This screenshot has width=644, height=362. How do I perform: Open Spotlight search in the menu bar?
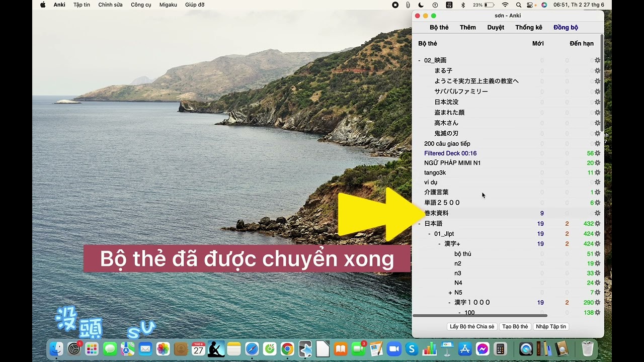coord(518,5)
